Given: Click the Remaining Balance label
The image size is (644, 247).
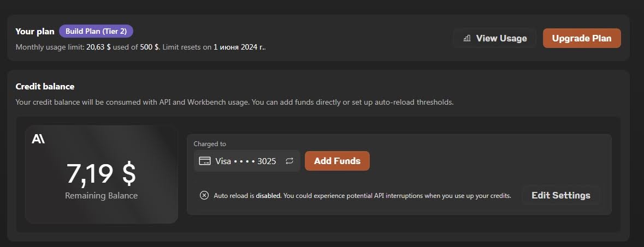Looking at the screenshot, I should point(102,196).
